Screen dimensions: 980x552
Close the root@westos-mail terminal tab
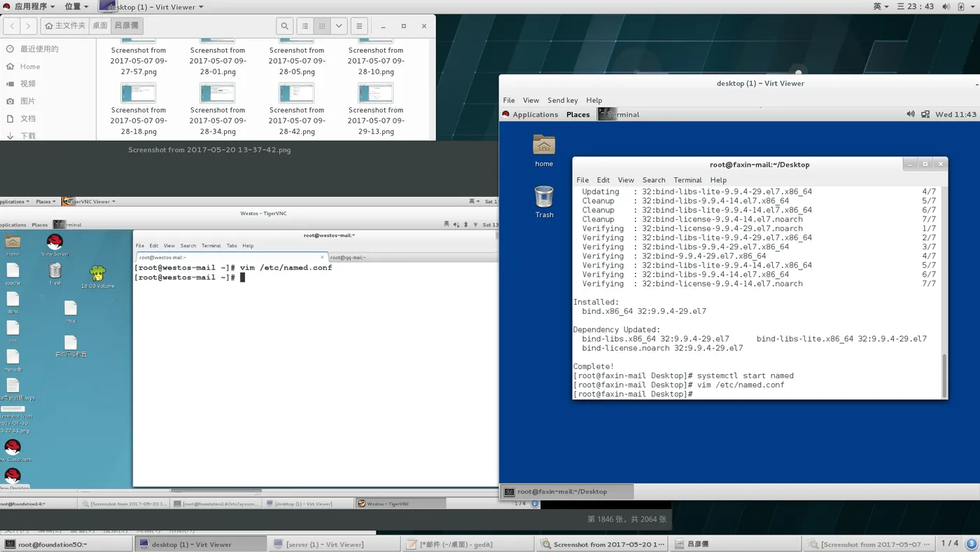pyautogui.click(x=322, y=258)
